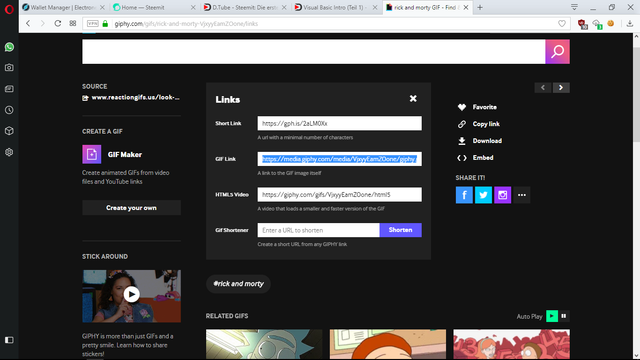Click Copy link option
The width and height of the screenshot is (640, 360).
[x=478, y=124]
